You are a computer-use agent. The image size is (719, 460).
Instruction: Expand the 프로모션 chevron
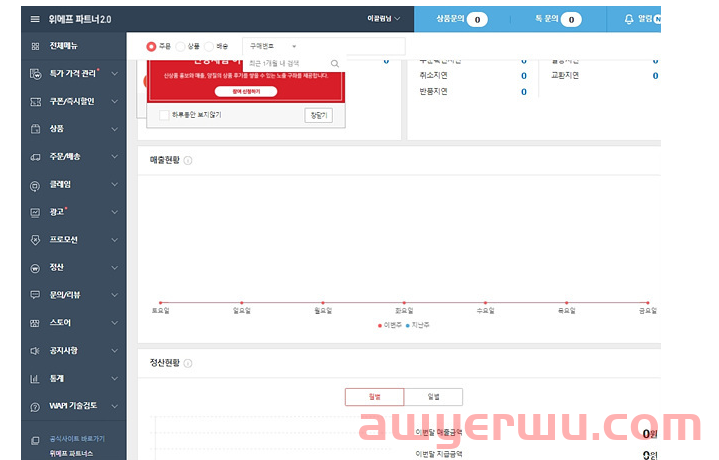click(x=115, y=240)
